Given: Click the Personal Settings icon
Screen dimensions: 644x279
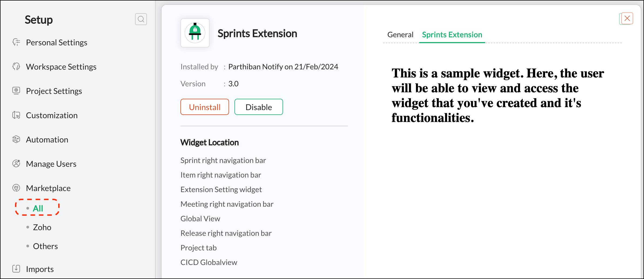Looking at the screenshot, I should click(x=16, y=42).
